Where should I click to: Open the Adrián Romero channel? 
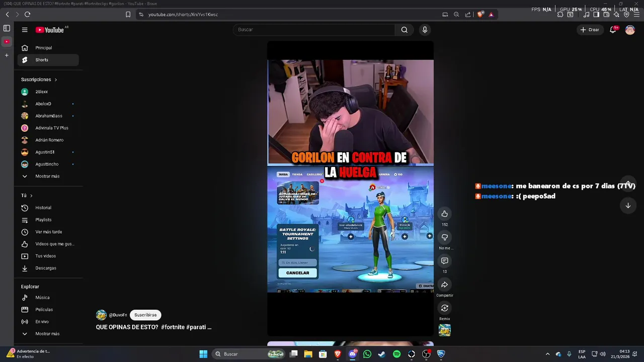coord(48,140)
